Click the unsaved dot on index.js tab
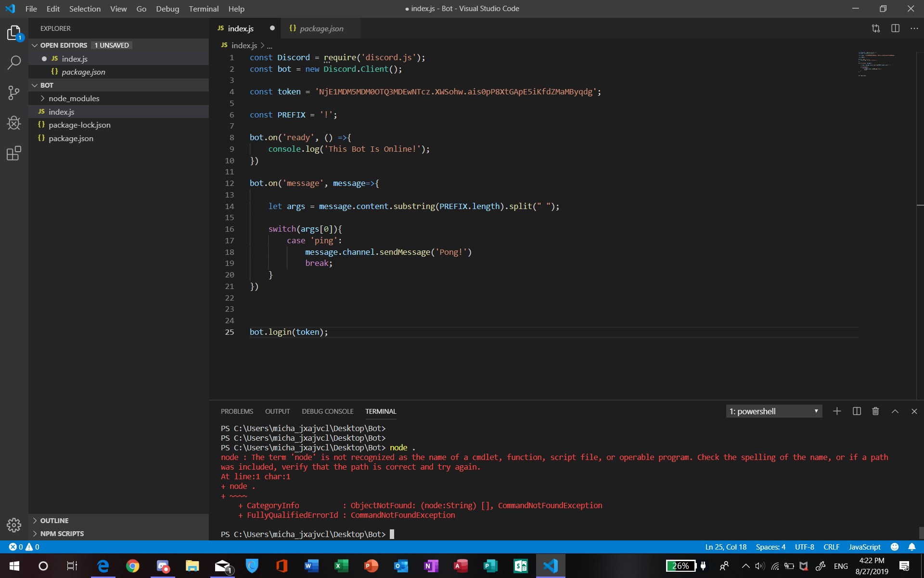Viewport: 924px width, 578px height. tap(272, 28)
